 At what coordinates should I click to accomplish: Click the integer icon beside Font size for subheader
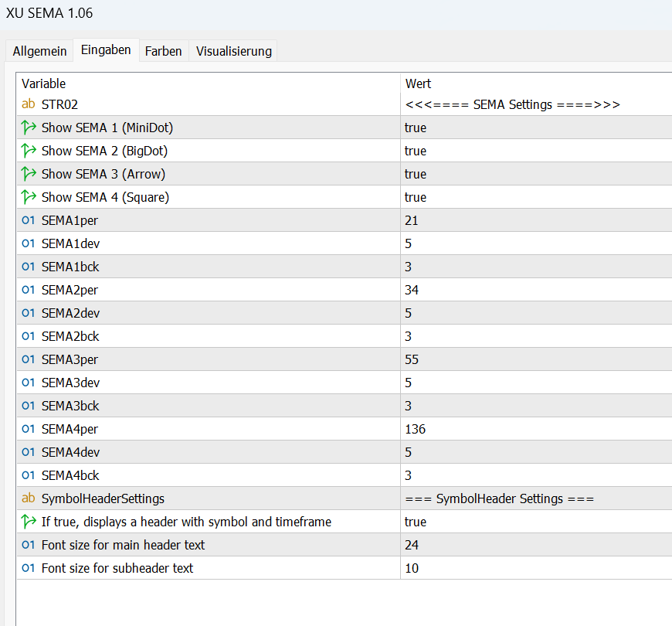coord(29,568)
